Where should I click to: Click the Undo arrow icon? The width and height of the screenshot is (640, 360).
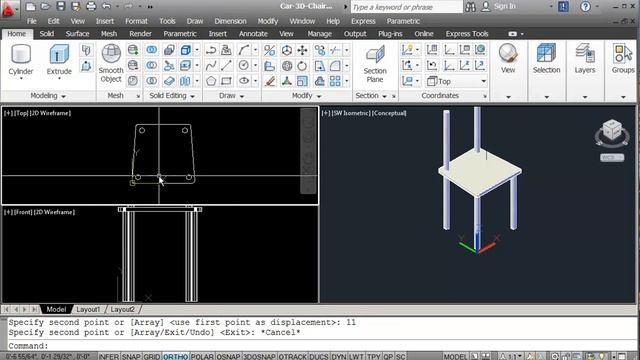(x=106, y=6)
